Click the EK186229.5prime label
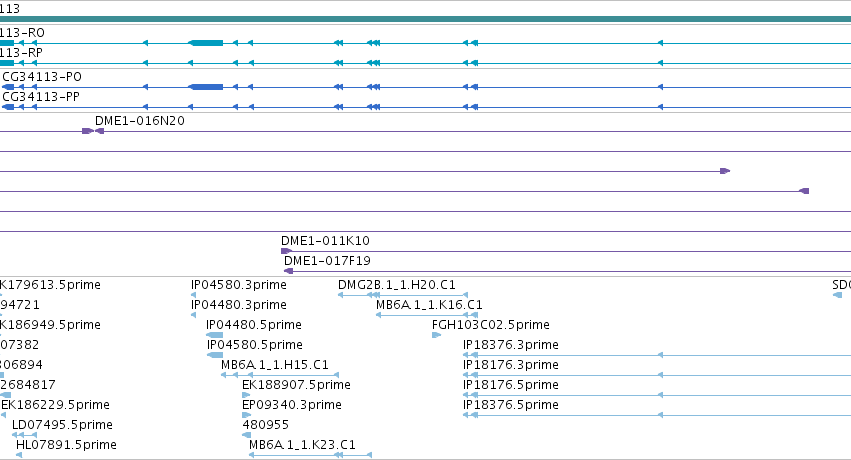The width and height of the screenshot is (851, 460). tap(55, 405)
